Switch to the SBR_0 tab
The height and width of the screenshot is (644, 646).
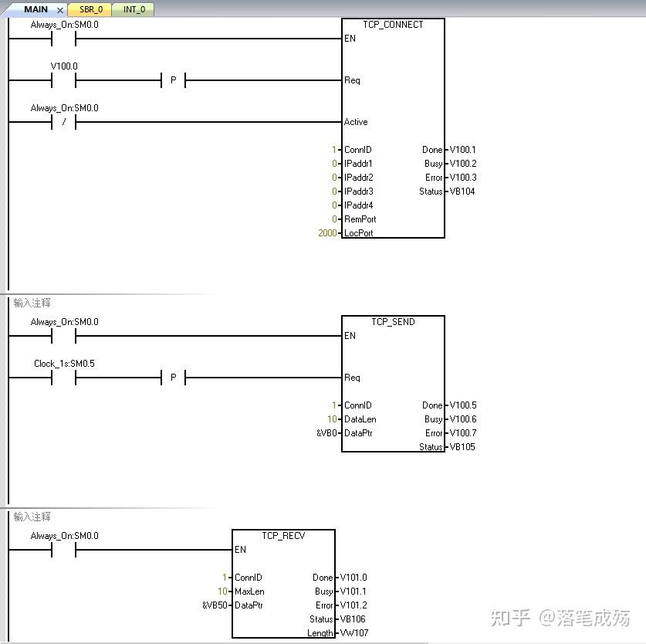90,9
